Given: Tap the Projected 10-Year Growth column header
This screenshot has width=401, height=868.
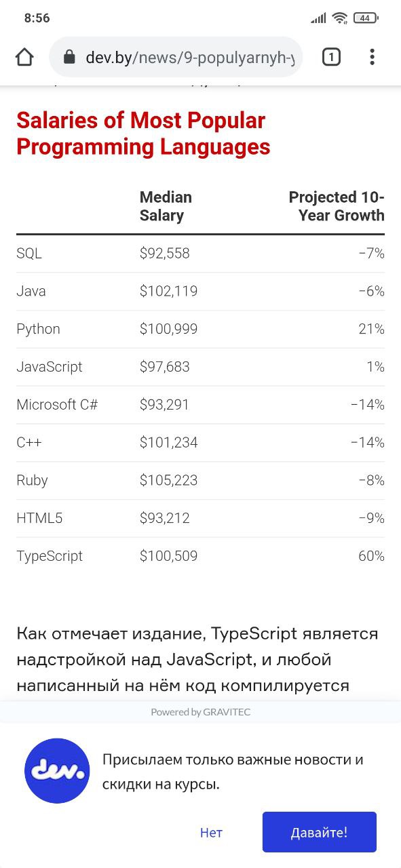Looking at the screenshot, I should pyautogui.click(x=337, y=206).
